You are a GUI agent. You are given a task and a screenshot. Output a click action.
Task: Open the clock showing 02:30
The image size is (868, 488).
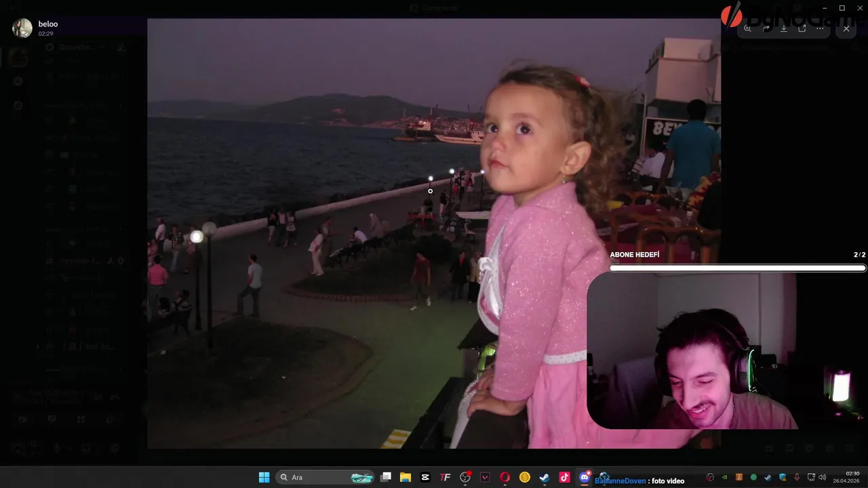pyautogui.click(x=846, y=477)
